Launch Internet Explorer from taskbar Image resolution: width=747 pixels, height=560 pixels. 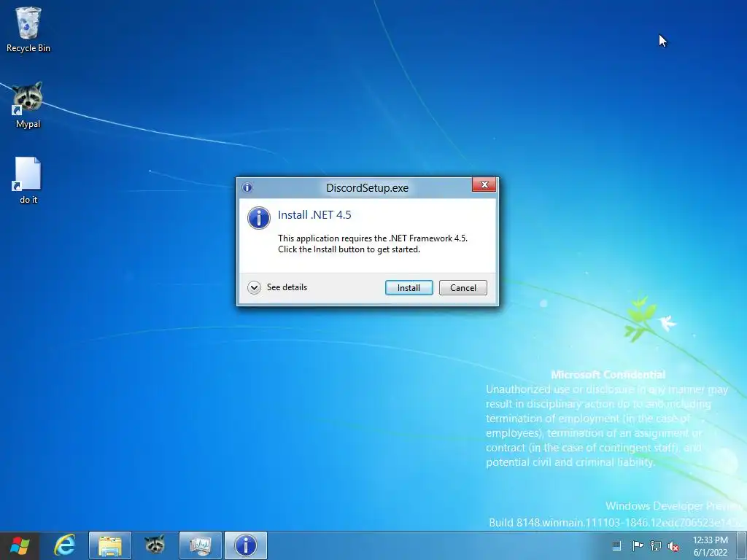[65, 545]
